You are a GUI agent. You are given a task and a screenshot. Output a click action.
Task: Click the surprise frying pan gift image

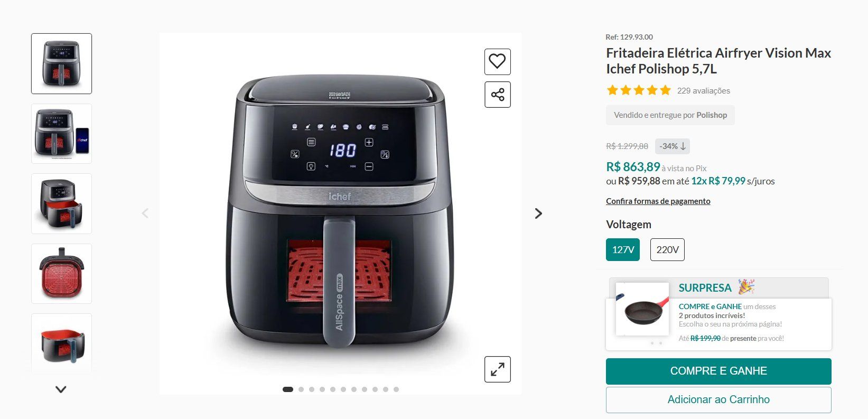[x=643, y=310]
